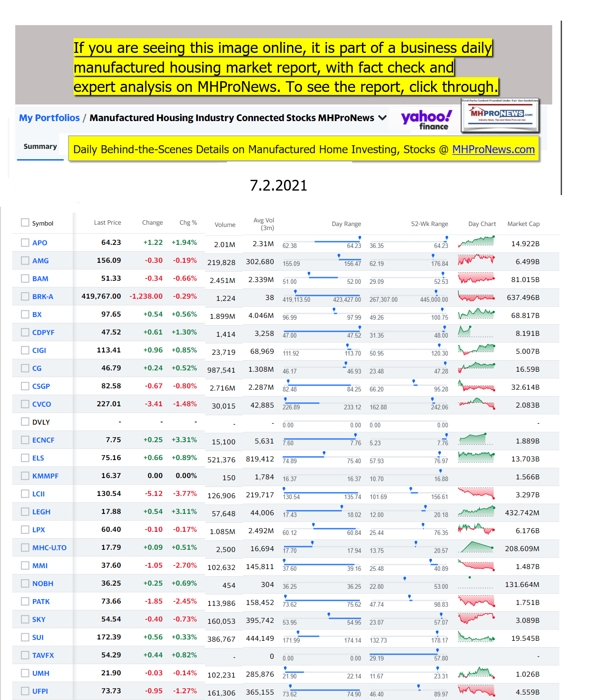Click the PATK day chart sparkline
The height and width of the screenshot is (700, 589).
tap(476, 601)
